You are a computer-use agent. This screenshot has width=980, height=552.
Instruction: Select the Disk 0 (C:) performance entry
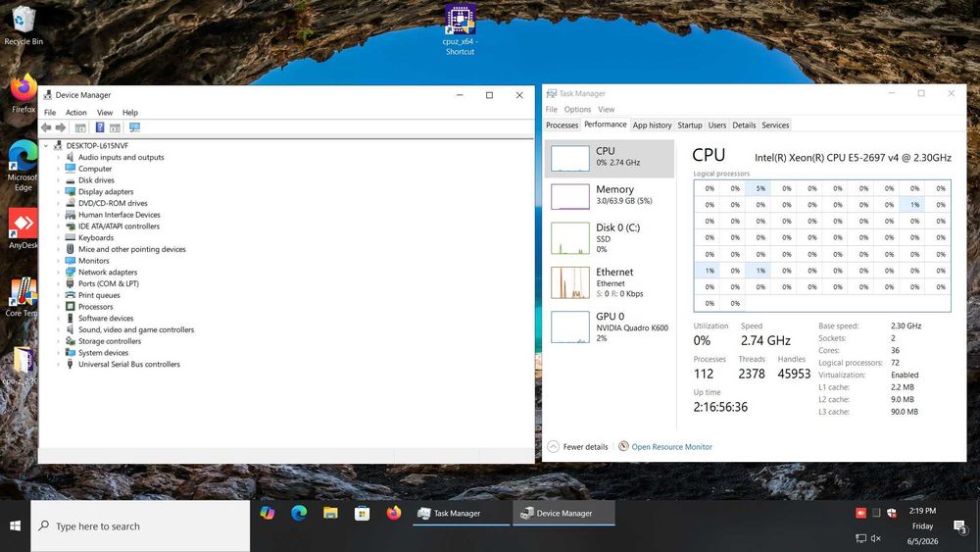click(610, 238)
